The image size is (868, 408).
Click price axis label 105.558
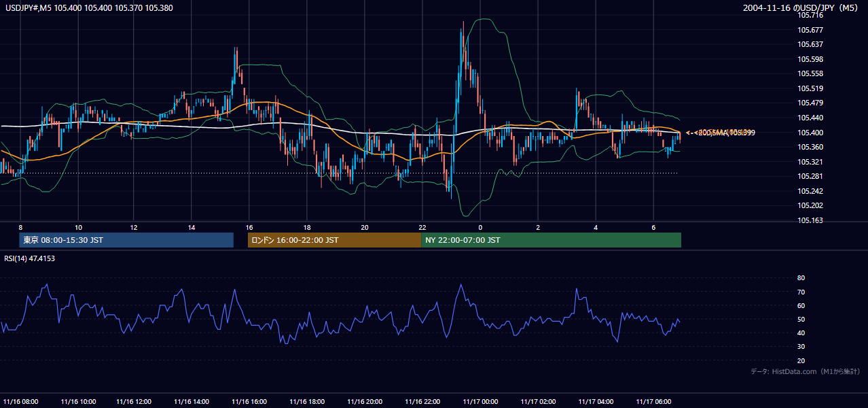point(810,73)
